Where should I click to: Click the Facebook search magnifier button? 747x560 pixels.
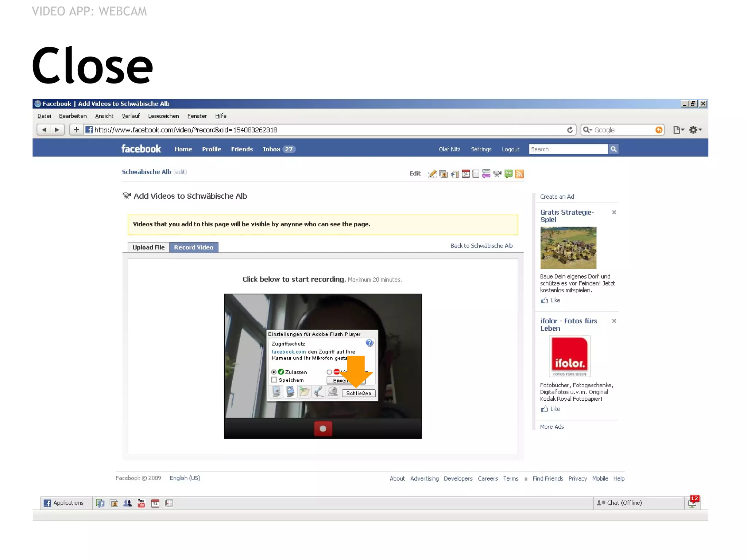click(614, 149)
